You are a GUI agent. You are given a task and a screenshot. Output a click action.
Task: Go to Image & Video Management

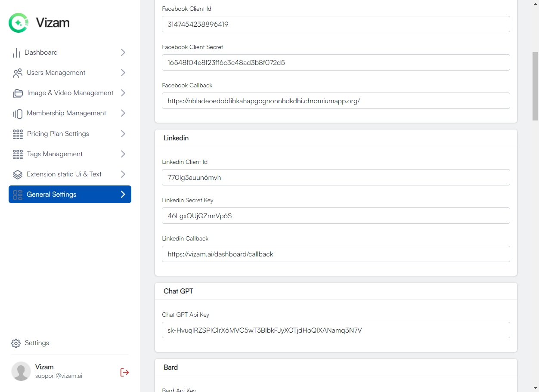(x=70, y=93)
